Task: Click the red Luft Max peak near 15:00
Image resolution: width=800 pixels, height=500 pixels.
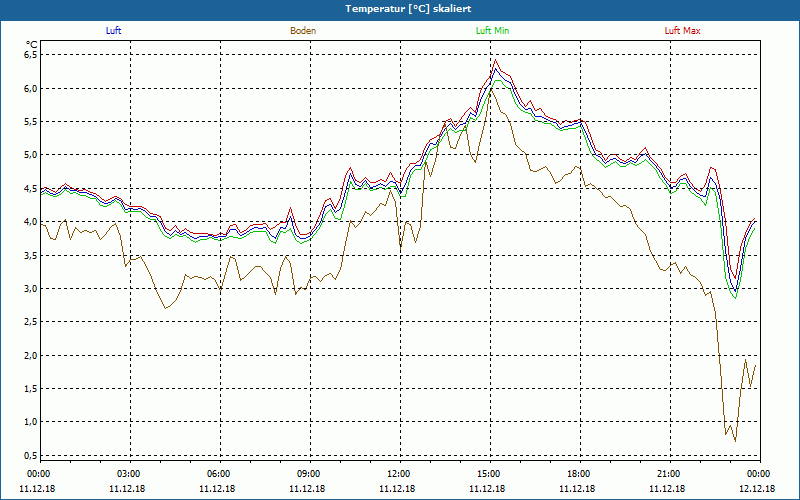Action: [495, 60]
